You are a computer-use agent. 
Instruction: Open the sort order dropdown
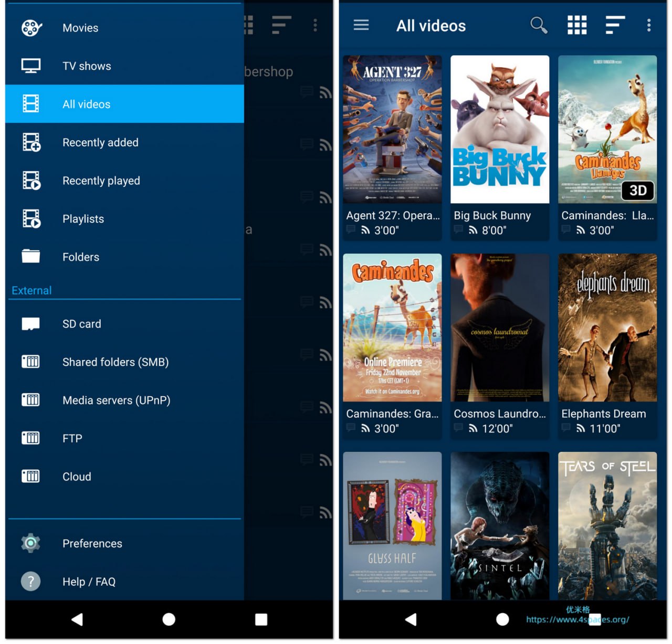[x=614, y=25]
